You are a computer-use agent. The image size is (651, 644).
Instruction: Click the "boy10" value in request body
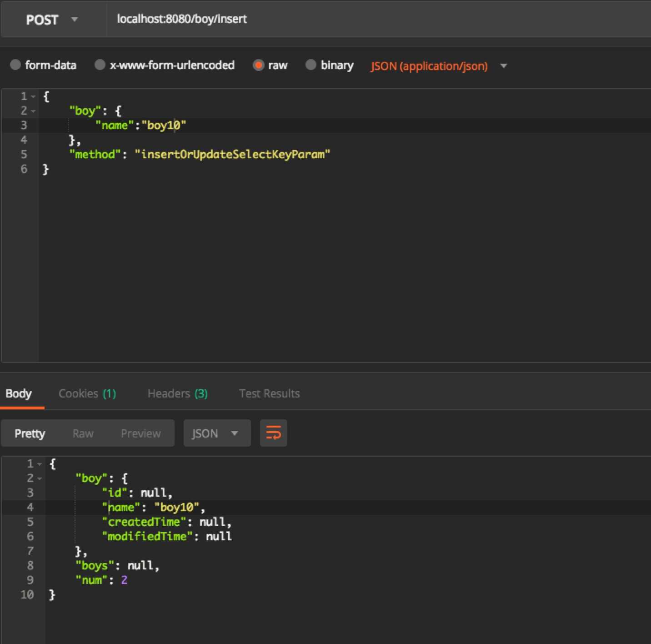164,125
